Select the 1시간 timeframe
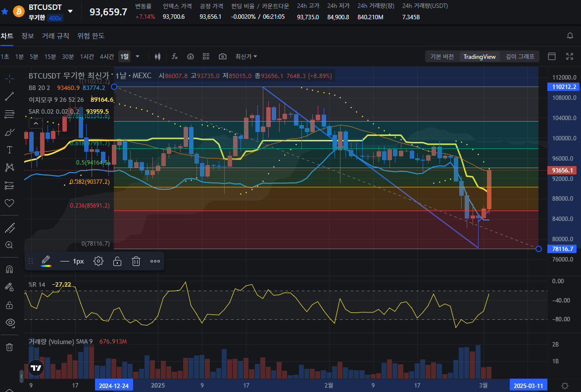Screen dimensions: 581x392 point(87,57)
